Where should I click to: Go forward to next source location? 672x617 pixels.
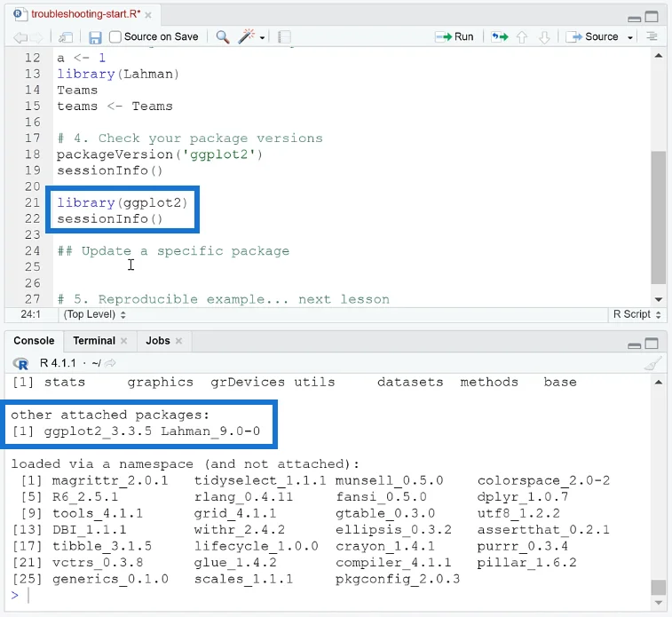tap(37, 37)
